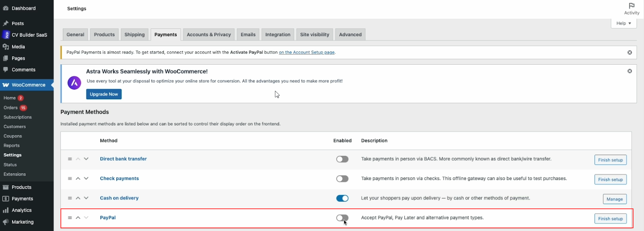Select the Payments settings tab
The image size is (644, 231).
coord(165,35)
